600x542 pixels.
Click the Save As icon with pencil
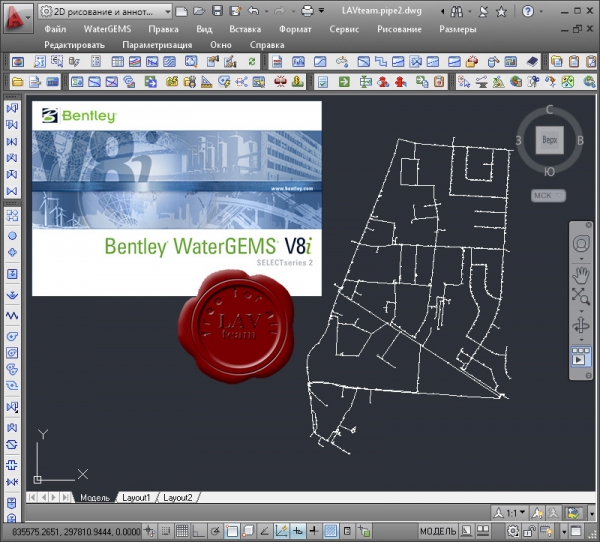235,11
